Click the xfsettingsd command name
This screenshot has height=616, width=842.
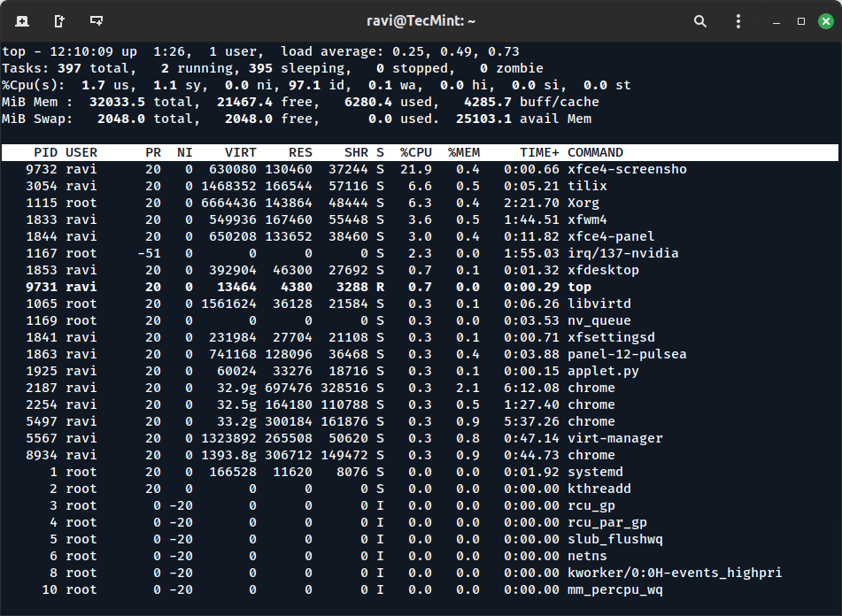coord(611,337)
